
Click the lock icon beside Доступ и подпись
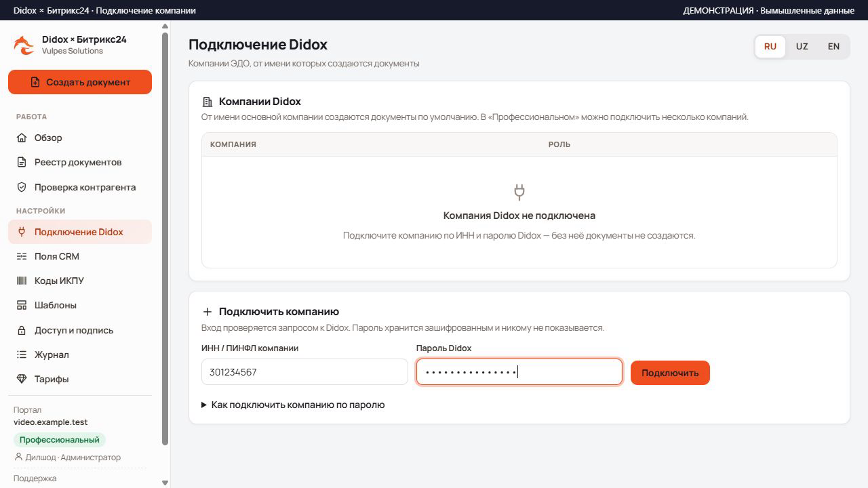click(22, 330)
